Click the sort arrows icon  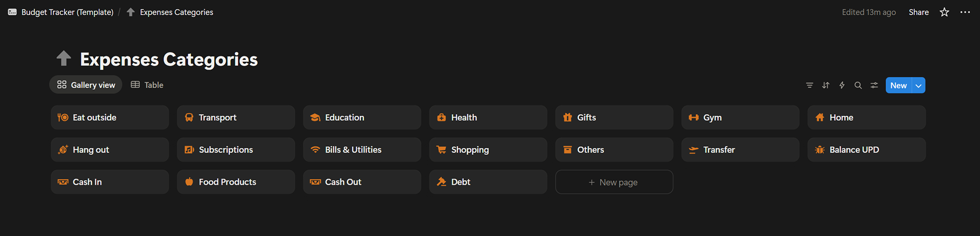tap(826, 85)
